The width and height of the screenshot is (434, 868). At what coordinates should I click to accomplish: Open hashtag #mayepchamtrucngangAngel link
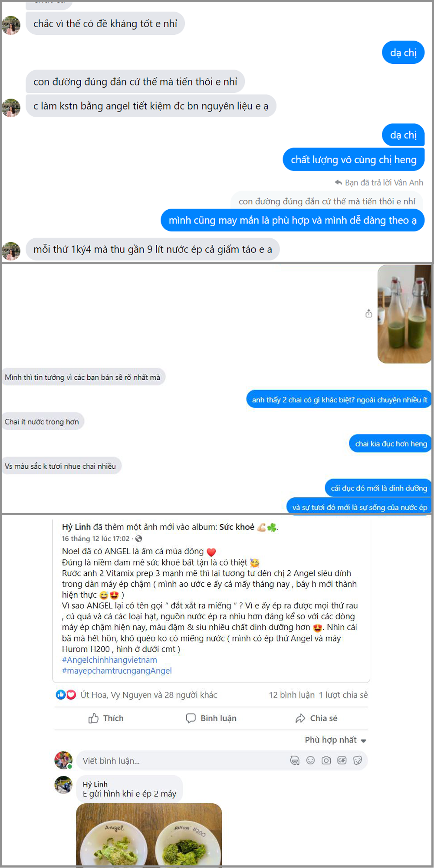pos(117,671)
